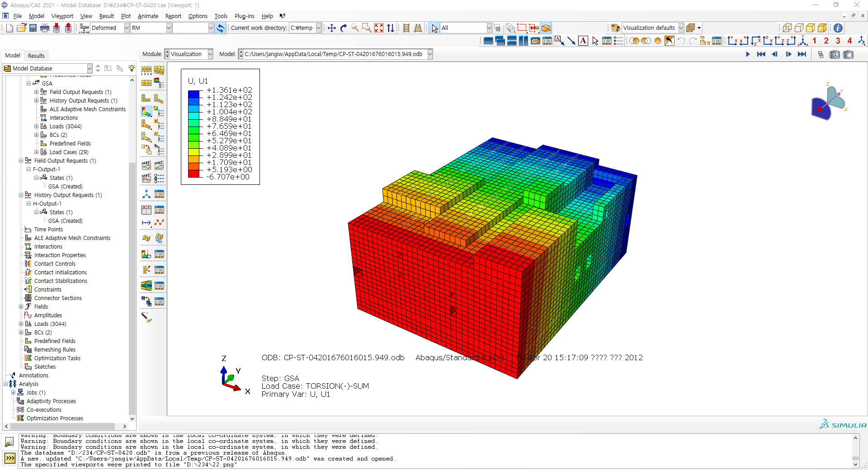868x470 pixels.
Task: Click the Create XY data table icon
Action: click(x=146, y=210)
